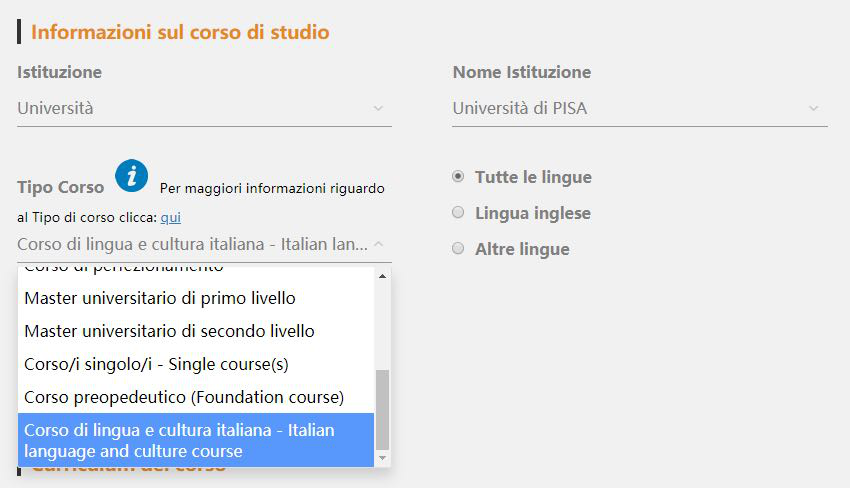Click the Nome Istituzione chevron arrow
This screenshot has width=850, height=488.
tap(814, 108)
